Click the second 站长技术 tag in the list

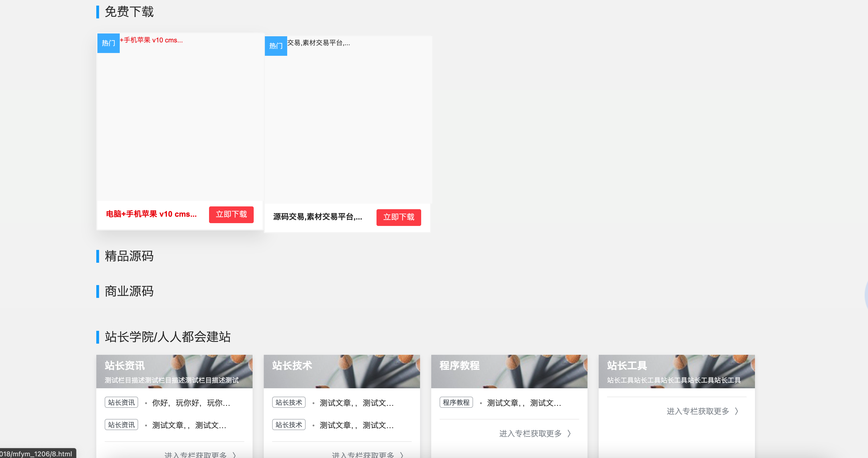point(289,425)
